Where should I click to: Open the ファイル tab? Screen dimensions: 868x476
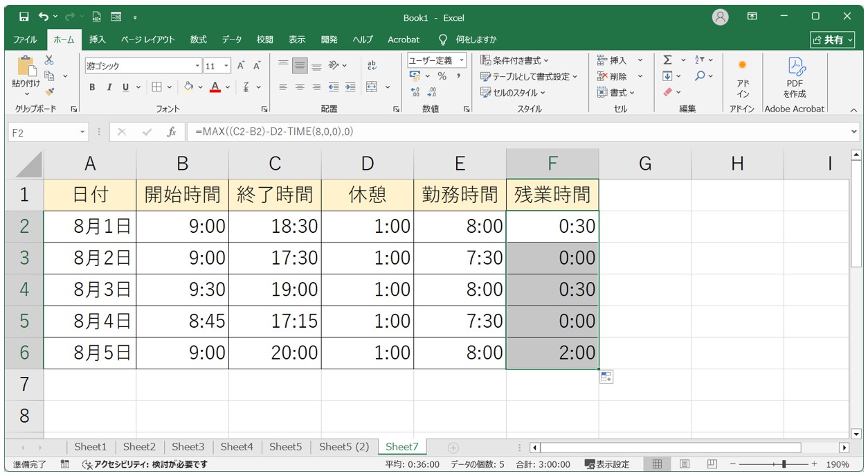click(x=26, y=39)
